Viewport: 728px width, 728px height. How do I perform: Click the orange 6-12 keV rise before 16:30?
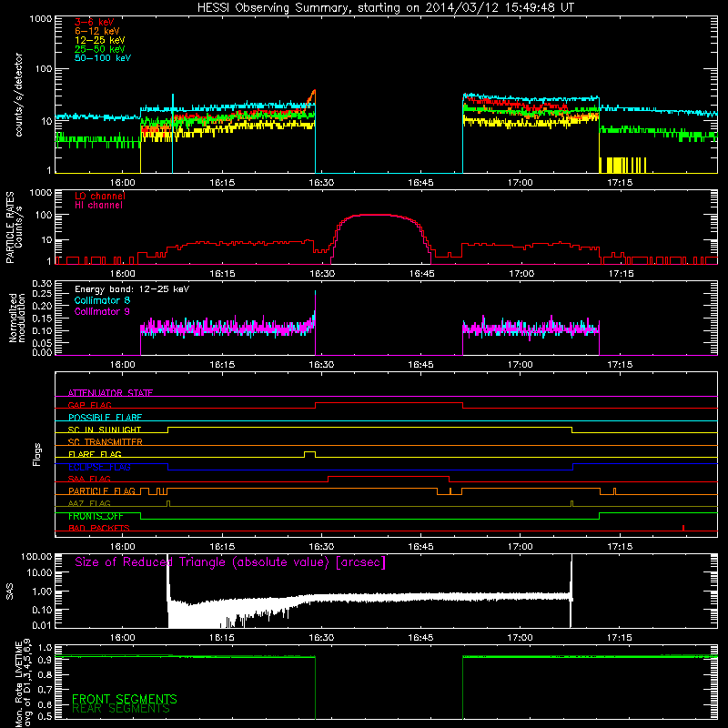click(x=311, y=96)
